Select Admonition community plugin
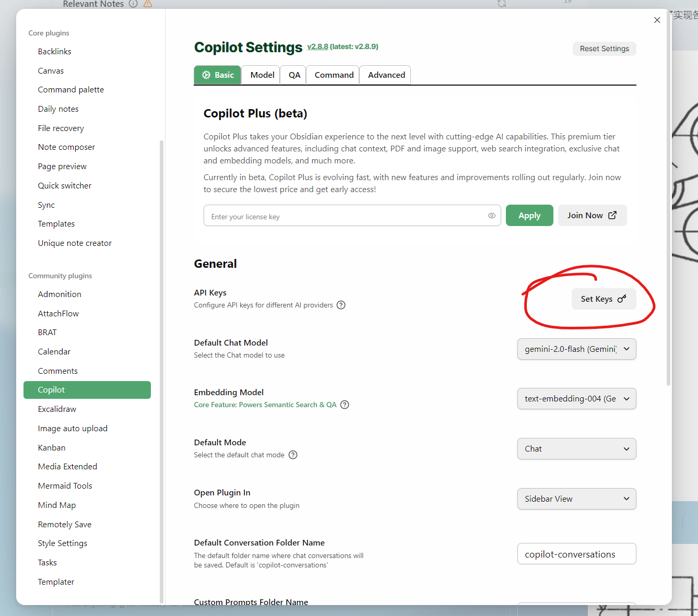Viewport: 698px width, 616px height. coord(87,294)
